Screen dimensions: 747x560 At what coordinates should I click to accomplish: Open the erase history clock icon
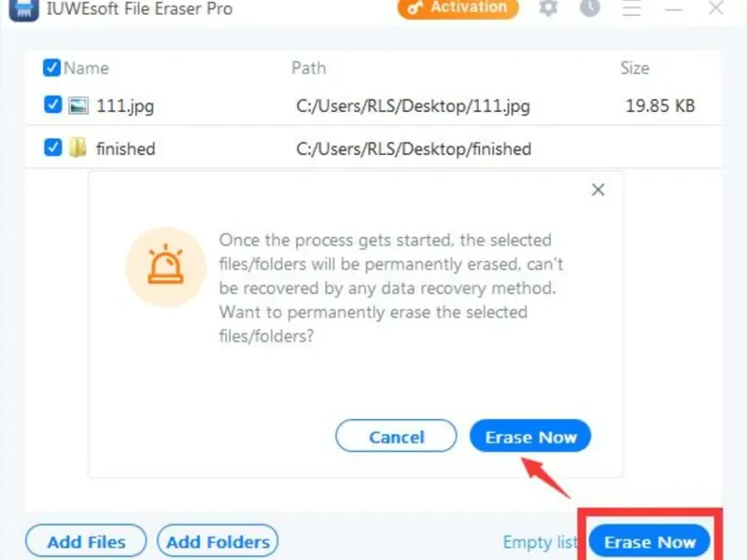tap(590, 7)
